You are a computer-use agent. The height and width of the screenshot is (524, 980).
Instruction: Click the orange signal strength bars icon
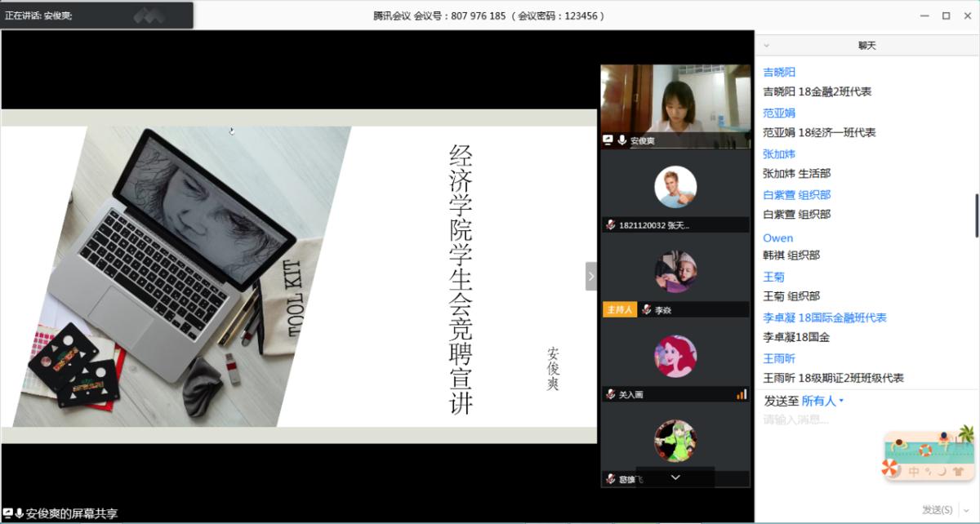click(x=741, y=394)
